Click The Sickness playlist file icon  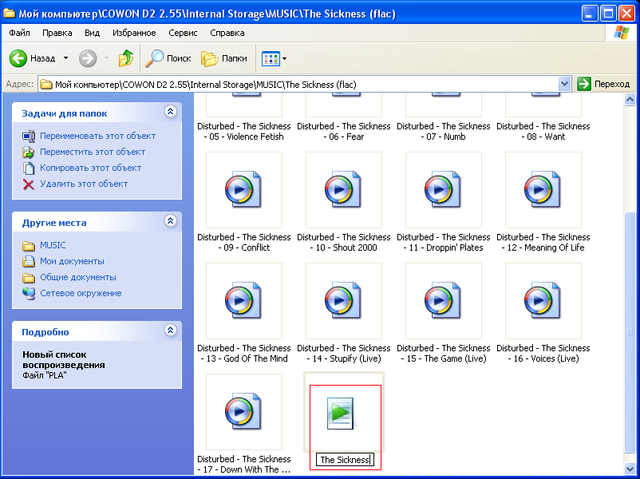340,413
